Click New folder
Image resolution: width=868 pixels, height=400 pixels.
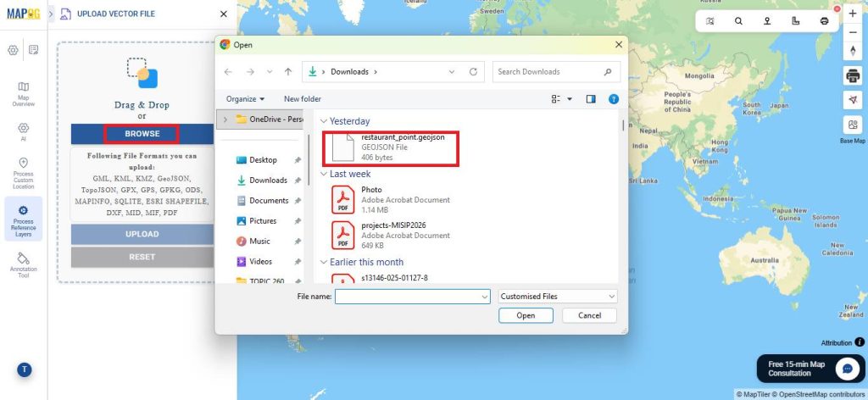(303, 99)
